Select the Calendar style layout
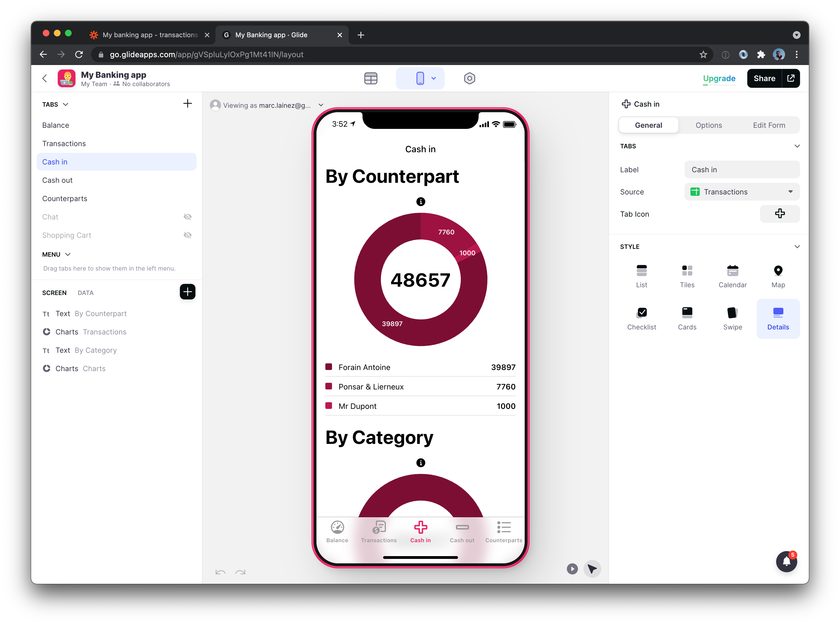The width and height of the screenshot is (840, 625). click(733, 274)
